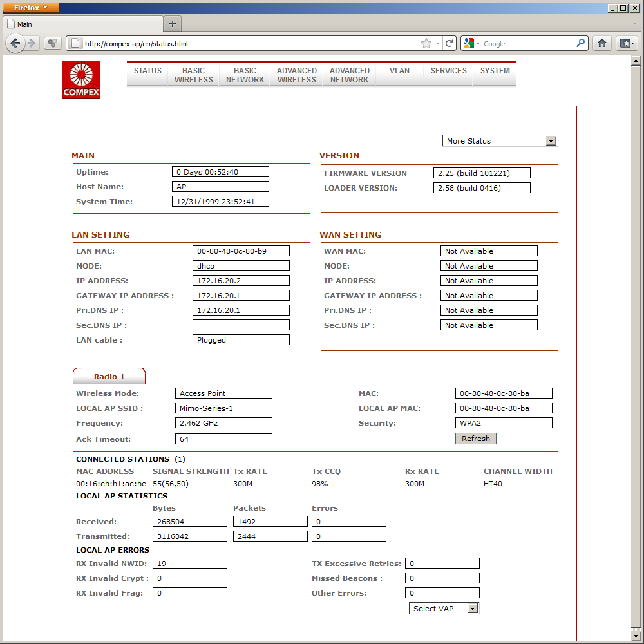Viewport: 644px width, 644px height.
Task: Open the Firefox home page icon
Action: coord(601,44)
